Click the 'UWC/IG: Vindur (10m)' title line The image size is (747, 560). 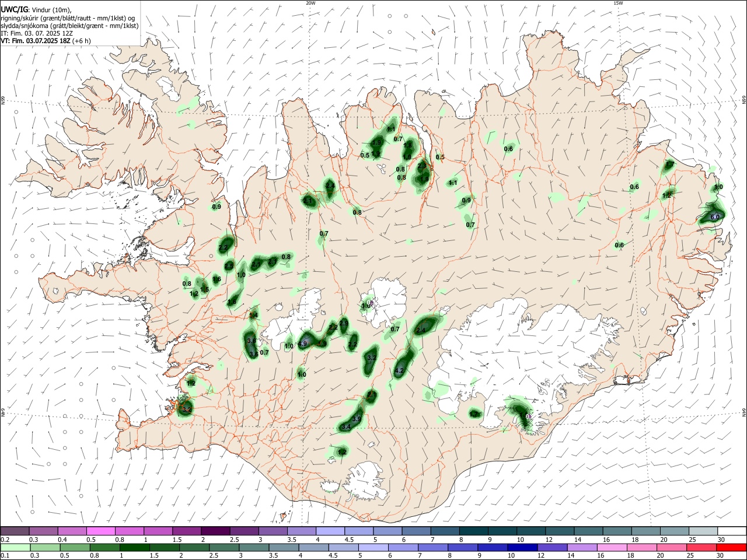coord(36,10)
